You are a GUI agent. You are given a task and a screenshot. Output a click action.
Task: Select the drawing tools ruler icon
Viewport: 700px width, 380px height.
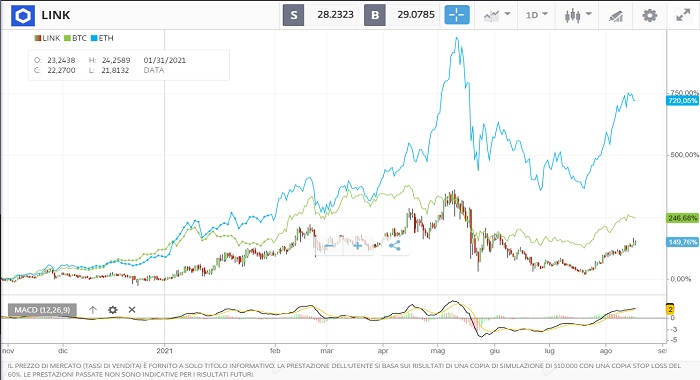616,16
